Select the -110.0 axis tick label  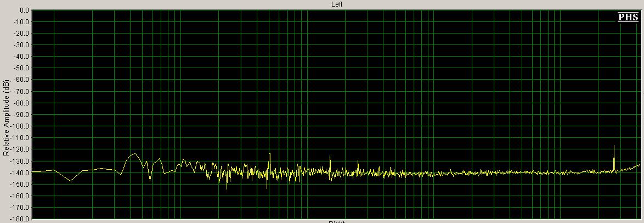[20, 137]
